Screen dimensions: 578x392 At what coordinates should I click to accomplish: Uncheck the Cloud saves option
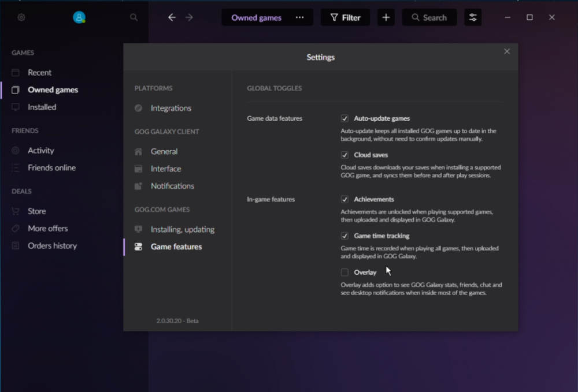[x=345, y=155]
